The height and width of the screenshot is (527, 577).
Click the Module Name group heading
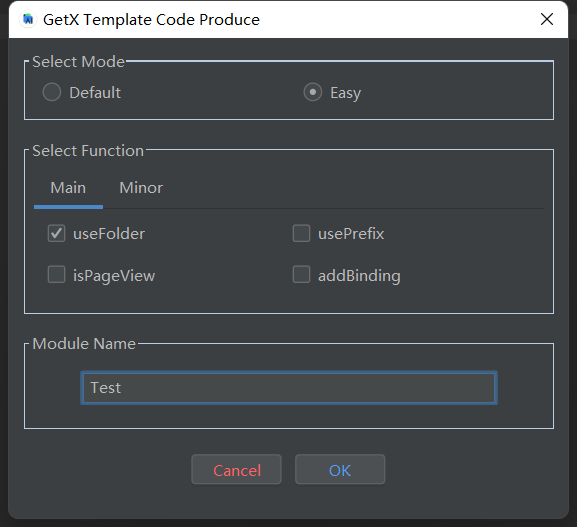click(x=84, y=344)
